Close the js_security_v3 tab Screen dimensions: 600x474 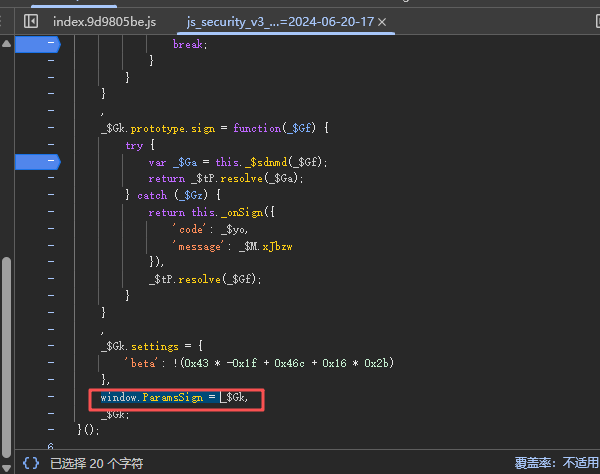[x=382, y=22]
